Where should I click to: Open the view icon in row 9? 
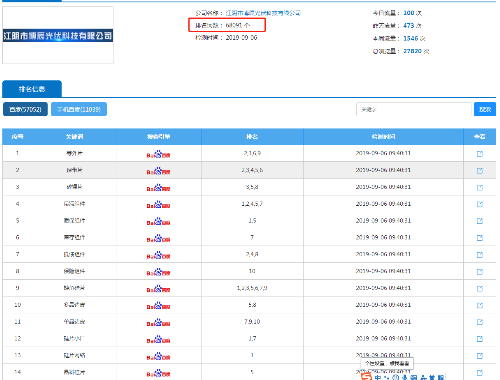(480, 289)
